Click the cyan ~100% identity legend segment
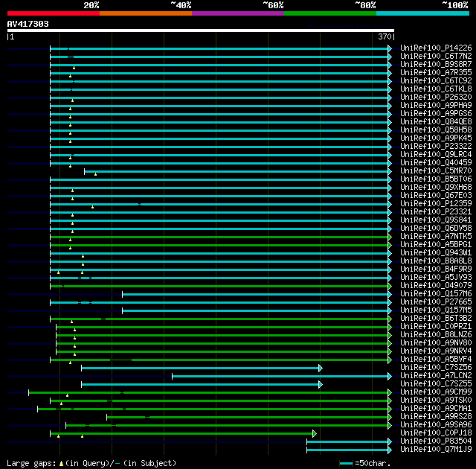This screenshot has height=469, width=476. 422,13
